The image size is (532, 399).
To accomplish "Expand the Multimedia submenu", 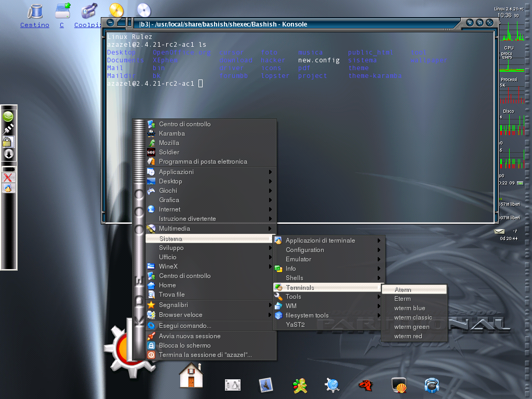I will pyautogui.click(x=211, y=229).
